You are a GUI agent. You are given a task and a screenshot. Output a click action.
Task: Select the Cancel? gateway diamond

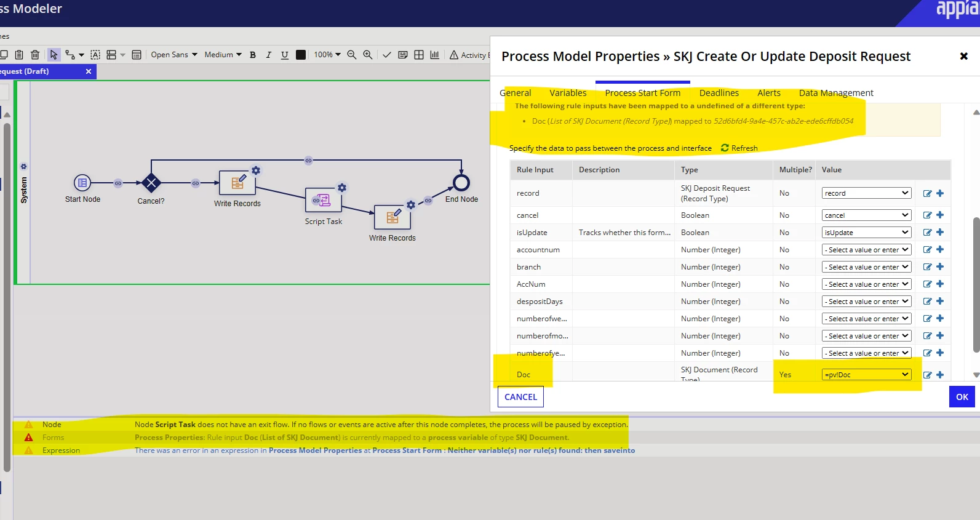[x=151, y=183]
